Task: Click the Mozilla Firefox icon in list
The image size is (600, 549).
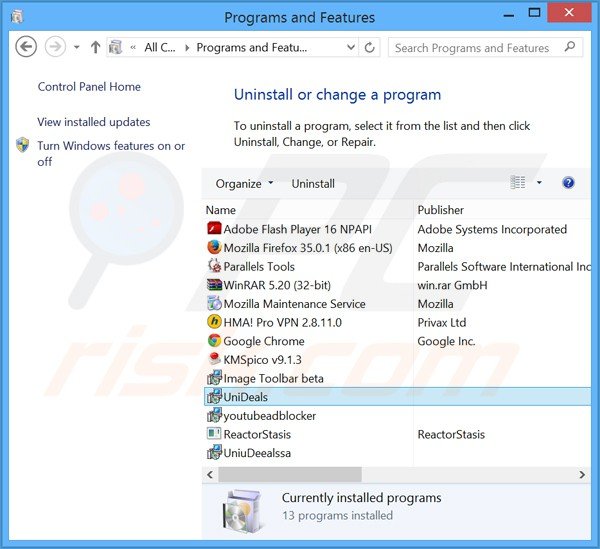Action: (x=214, y=247)
